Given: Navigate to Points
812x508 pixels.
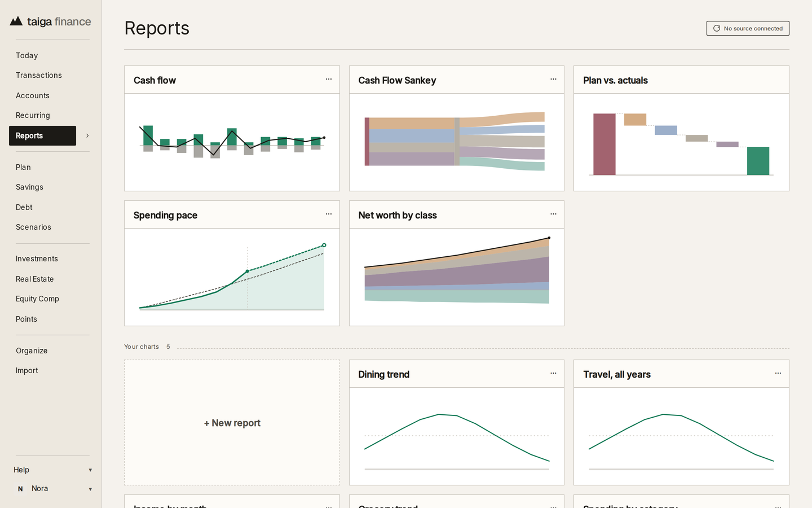Looking at the screenshot, I should (x=27, y=319).
